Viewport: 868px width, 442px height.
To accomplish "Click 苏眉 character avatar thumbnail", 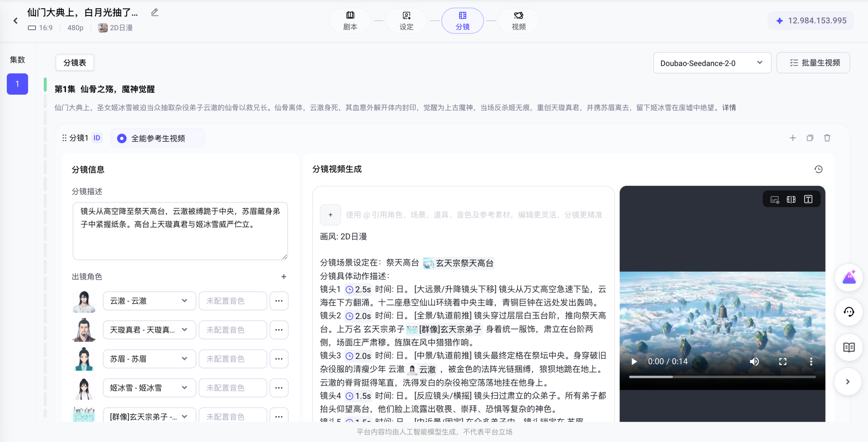I will click(84, 359).
